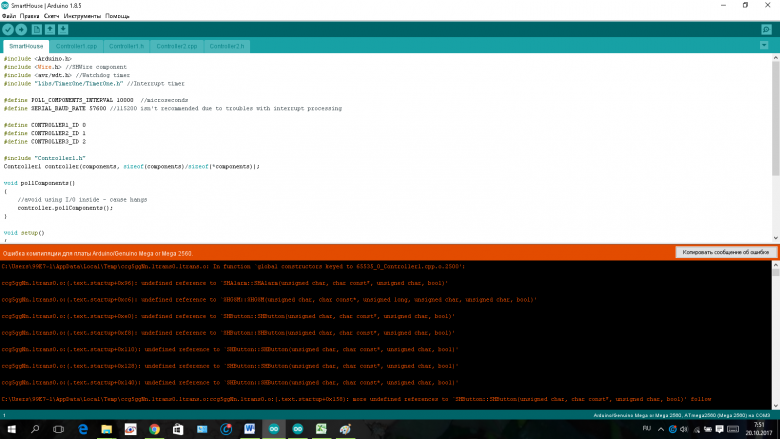Click line '#include <Arduino.h>'
Image resolution: width=780 pixels, height=439 pixels.
click(38, 59)
